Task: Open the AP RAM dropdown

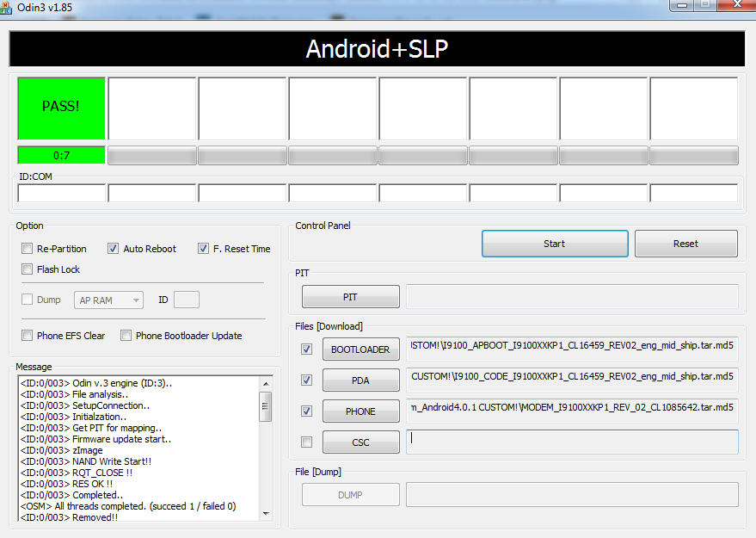Action: coord(109,300)
